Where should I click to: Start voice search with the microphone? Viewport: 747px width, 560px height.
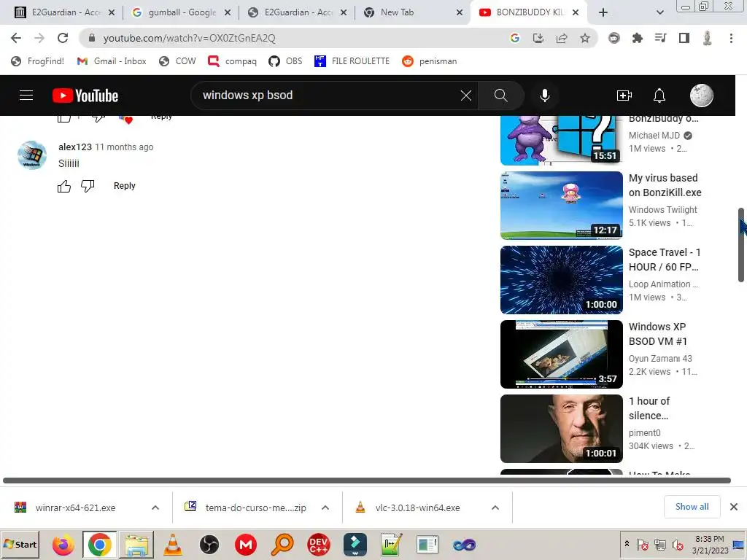tap(544, 96)
